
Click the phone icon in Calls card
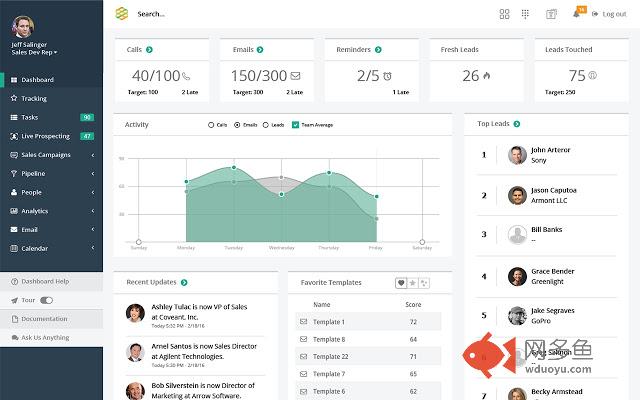186,76
